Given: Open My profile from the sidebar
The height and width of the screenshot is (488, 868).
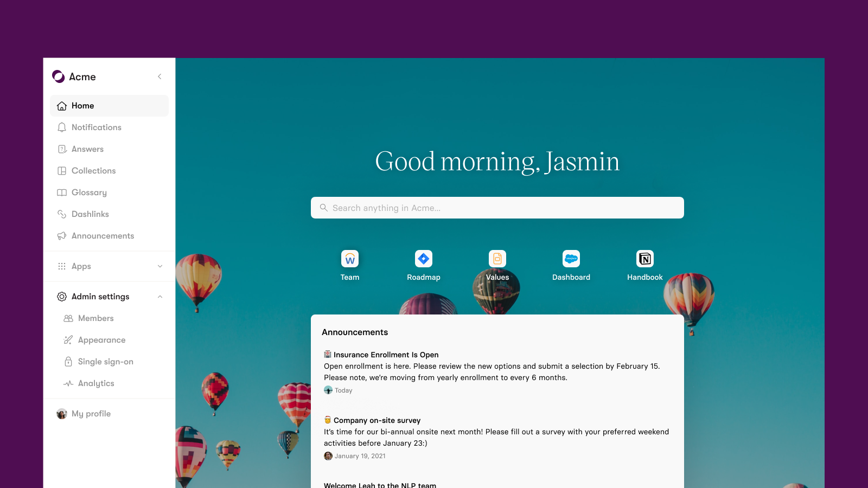Looking at the screenshot, I should 91,413.
